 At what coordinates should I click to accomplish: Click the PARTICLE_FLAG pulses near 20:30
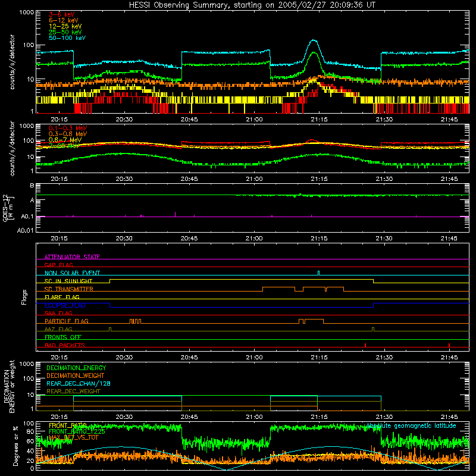coord(135,321)
